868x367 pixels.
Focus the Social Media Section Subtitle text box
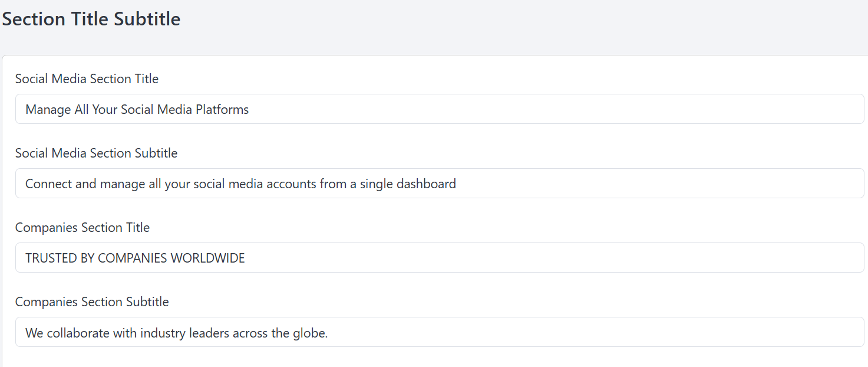440,183
